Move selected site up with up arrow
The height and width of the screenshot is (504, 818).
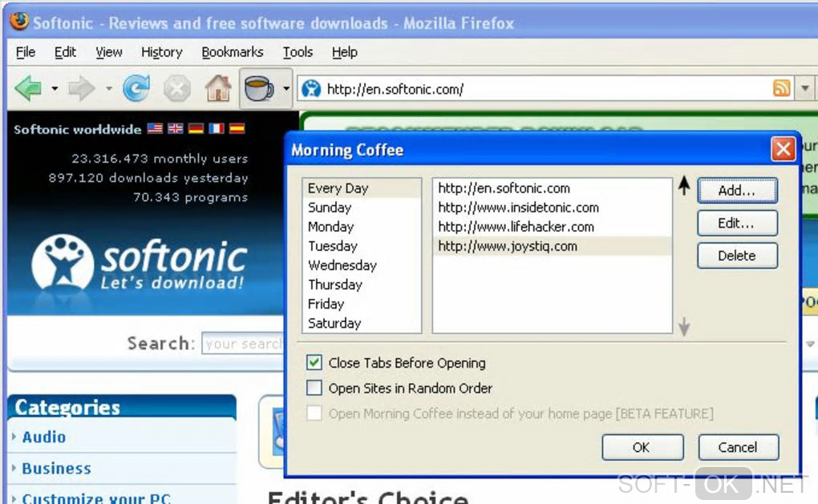684,186
